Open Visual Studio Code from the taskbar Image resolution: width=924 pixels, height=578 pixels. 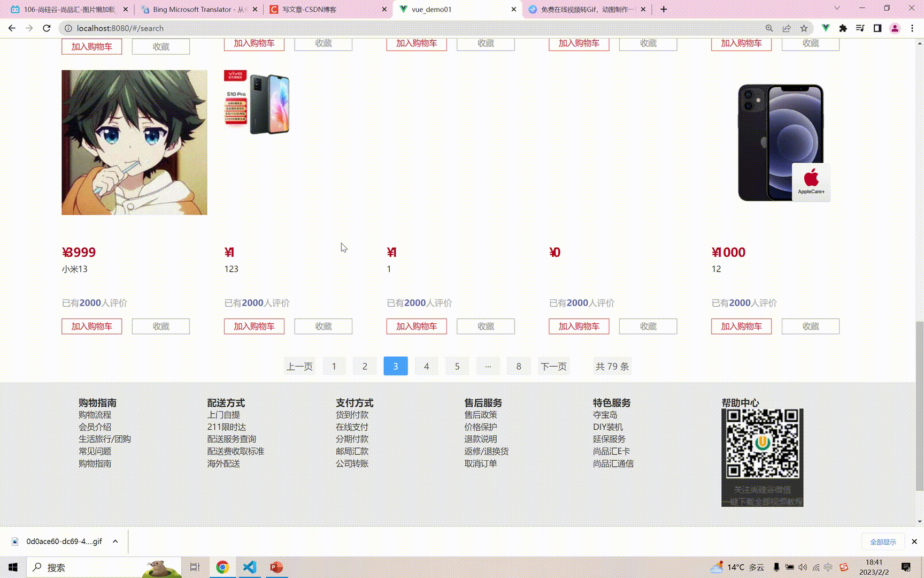[249, 567]
